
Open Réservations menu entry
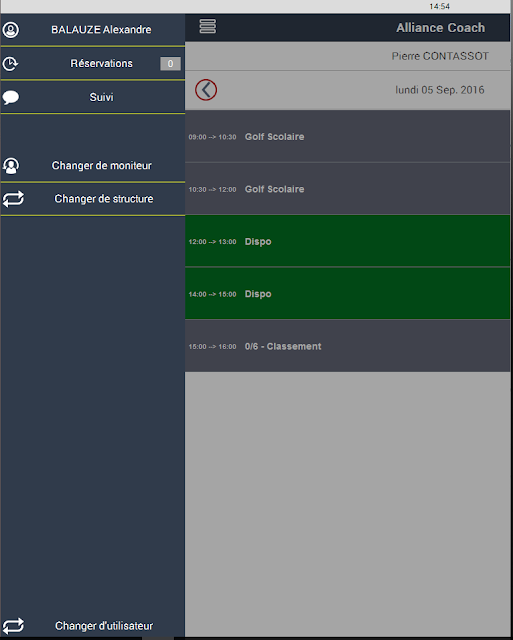pos(93,63)
